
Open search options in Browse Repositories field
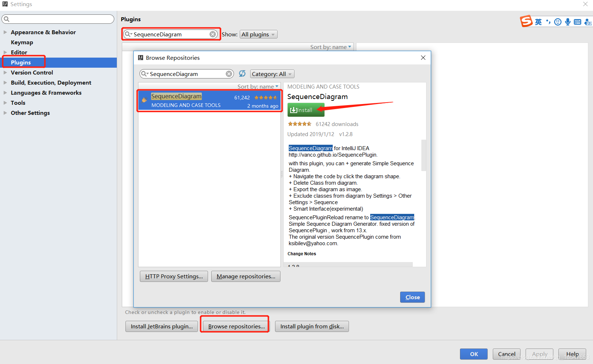145,74
